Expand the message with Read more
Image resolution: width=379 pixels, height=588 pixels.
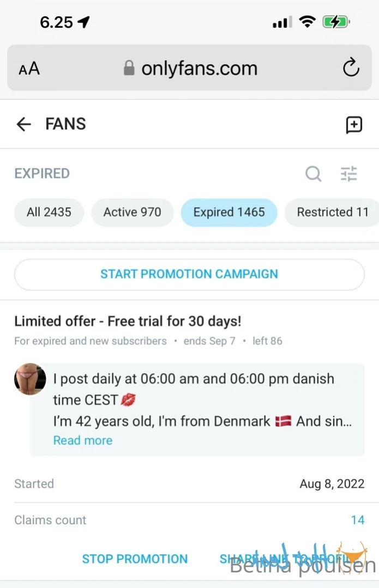83,440
